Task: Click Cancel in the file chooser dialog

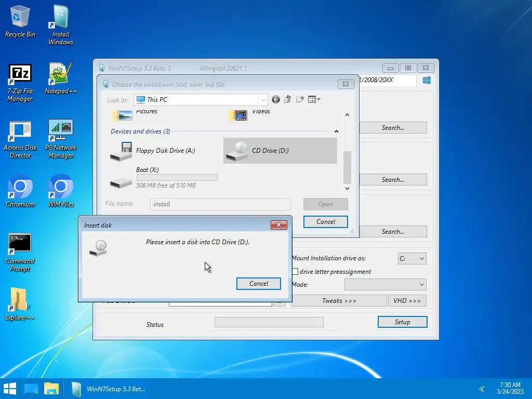Action: pyautogui.click(x=325, y=222)
